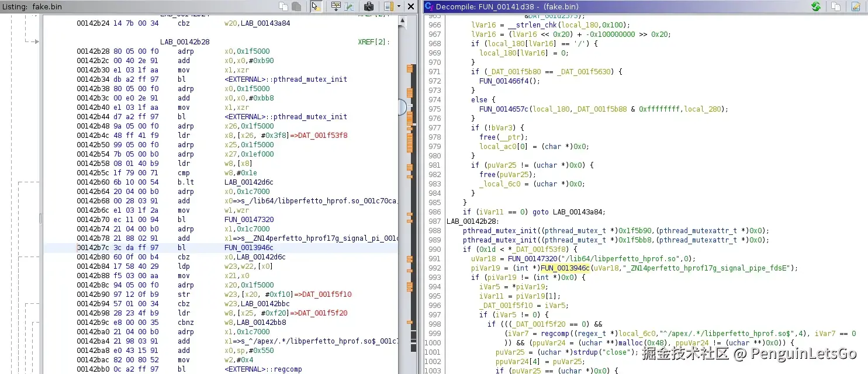Click the XREF[2]: reference beside LAB_00142b28
868x374 pixels.
374,42
